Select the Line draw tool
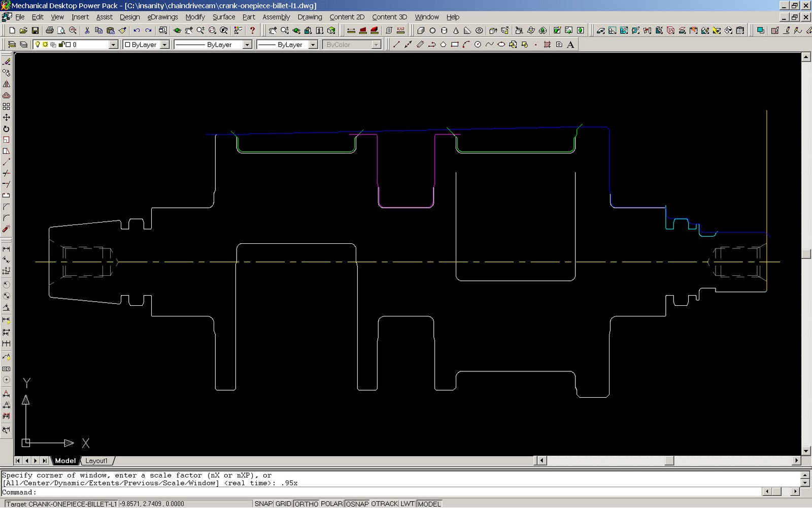The image size is (812, 508). tap(396, 45)
